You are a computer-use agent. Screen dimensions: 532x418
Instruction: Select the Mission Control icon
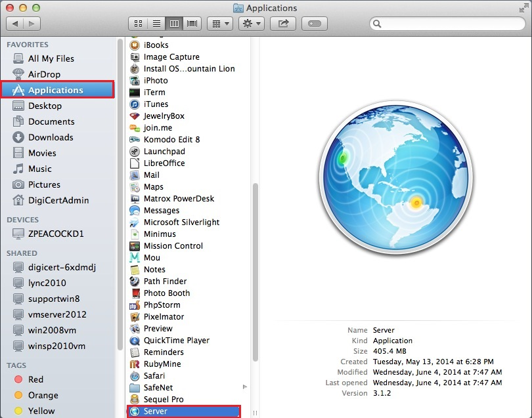[x=135, y=246]
